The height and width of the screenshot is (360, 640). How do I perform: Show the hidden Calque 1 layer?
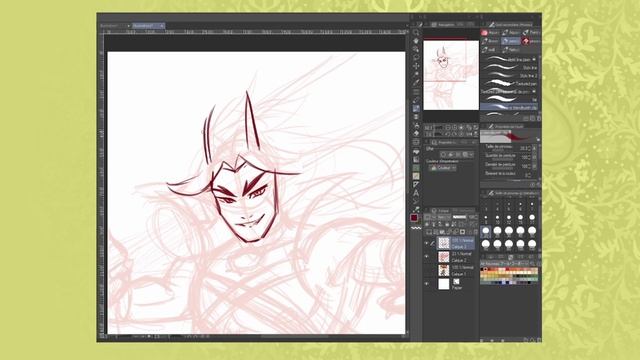tap(427, 270)
